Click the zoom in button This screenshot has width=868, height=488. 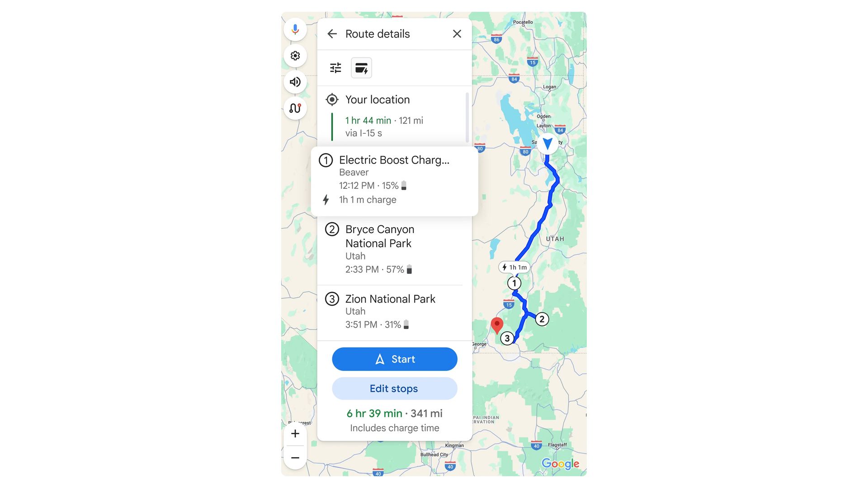coord(294,433)
